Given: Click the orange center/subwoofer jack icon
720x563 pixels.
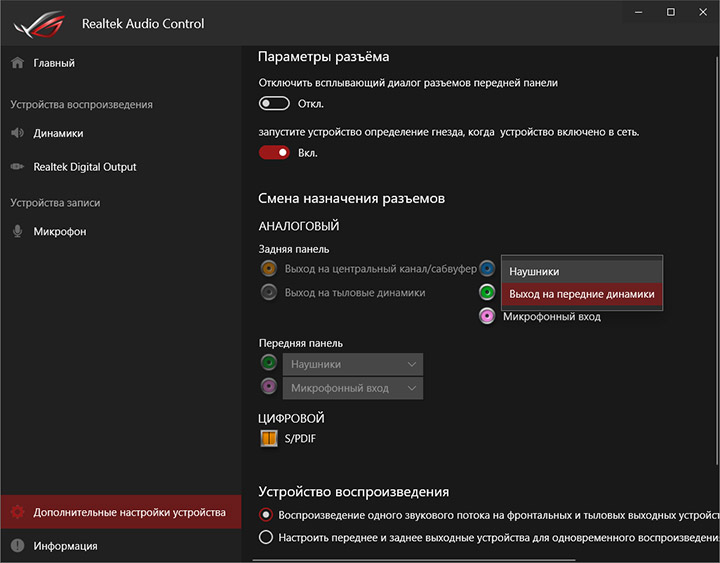Looking at the screenshot, I should click(x=268, y=268).
